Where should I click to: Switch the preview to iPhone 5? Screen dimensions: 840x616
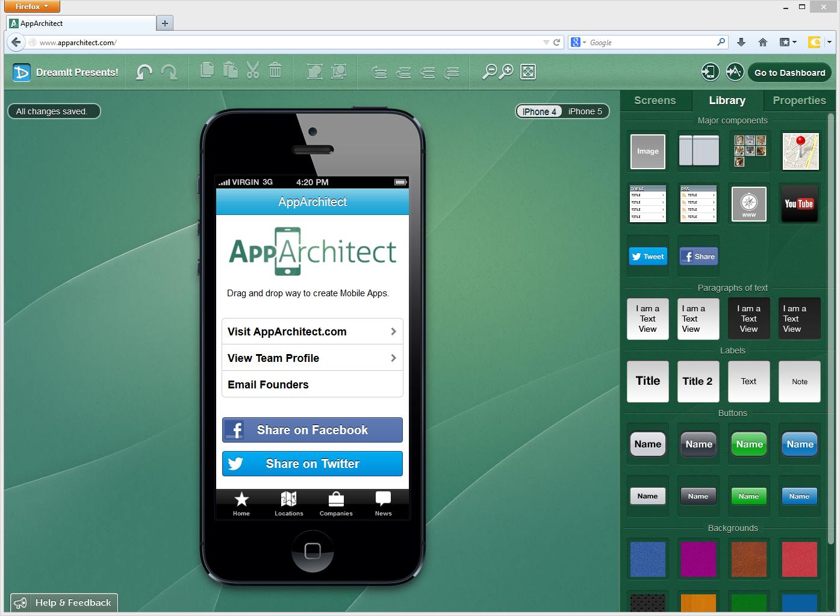[585, 111]
